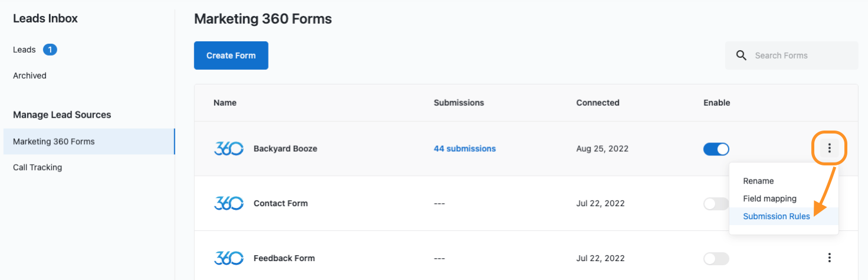Viewport: 868px width, 280px height.
Task: Select Marketing 360 Forms sidebar item
Action: coord(54,142)
